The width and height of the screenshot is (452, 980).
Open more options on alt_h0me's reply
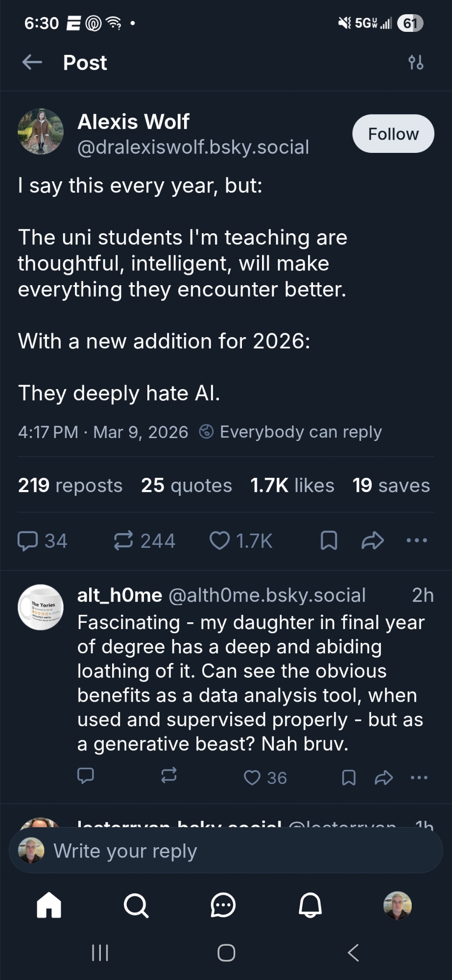[419, 778]
